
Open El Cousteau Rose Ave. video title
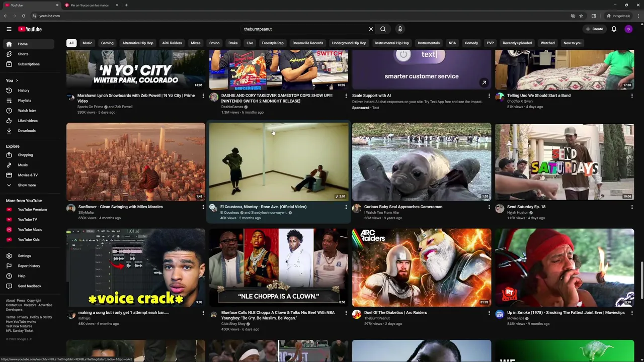[263, 207]
